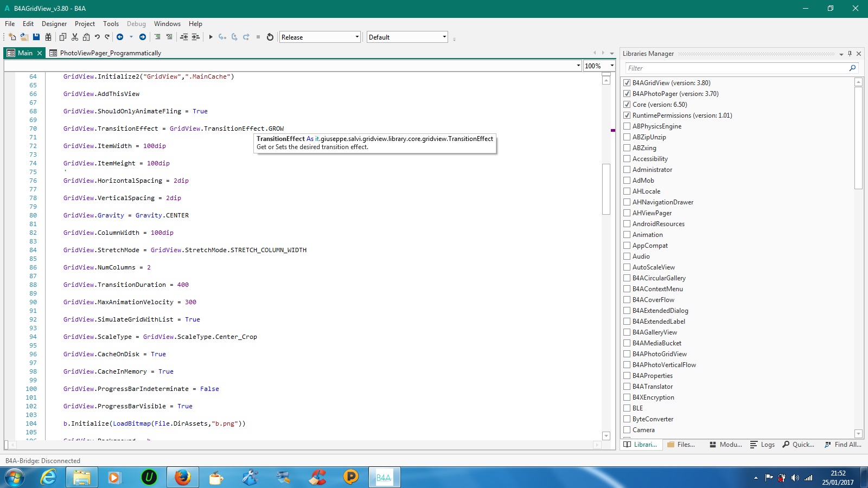Switch to the Logs panel tab
Image resolution: width=868 pixels, height=488 pixels.
pos(763,445)
